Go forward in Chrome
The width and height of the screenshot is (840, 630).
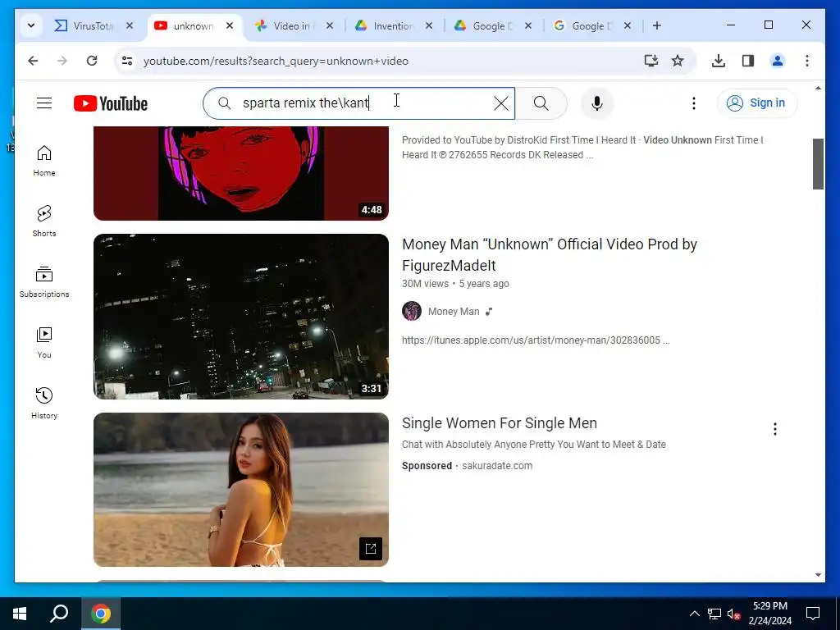62,61
